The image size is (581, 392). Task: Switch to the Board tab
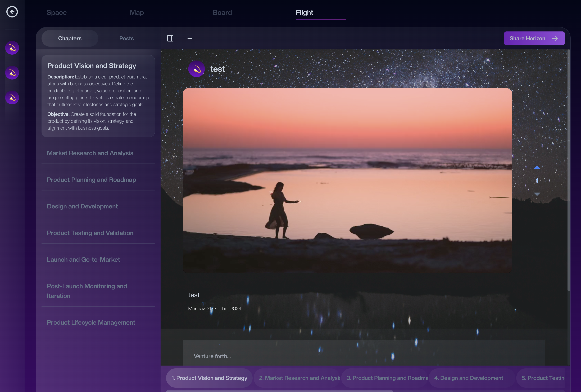point(222,12)
